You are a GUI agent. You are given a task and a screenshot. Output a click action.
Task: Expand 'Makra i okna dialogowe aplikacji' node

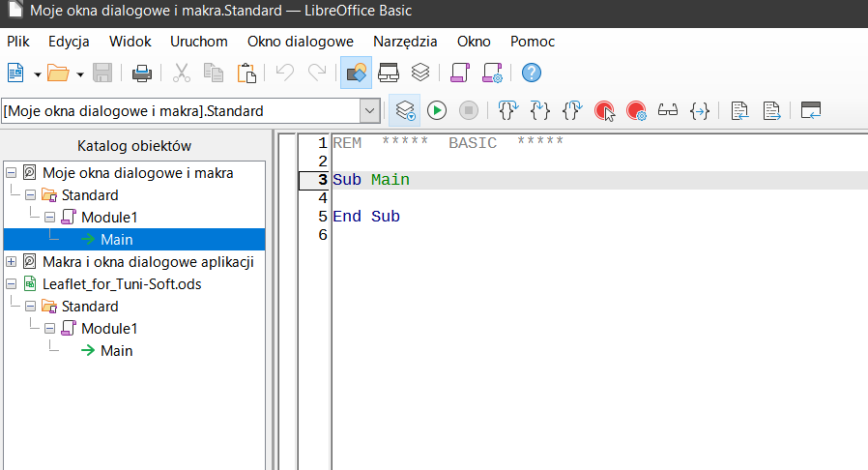12,262
